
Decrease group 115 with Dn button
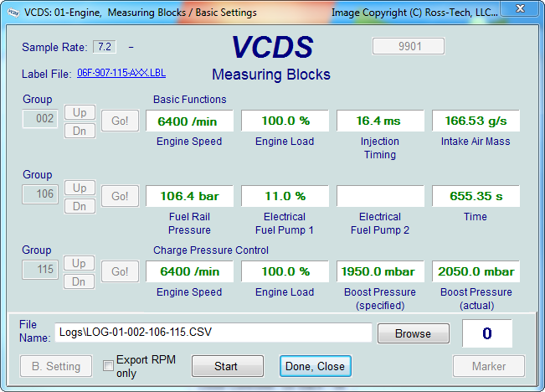79,281
